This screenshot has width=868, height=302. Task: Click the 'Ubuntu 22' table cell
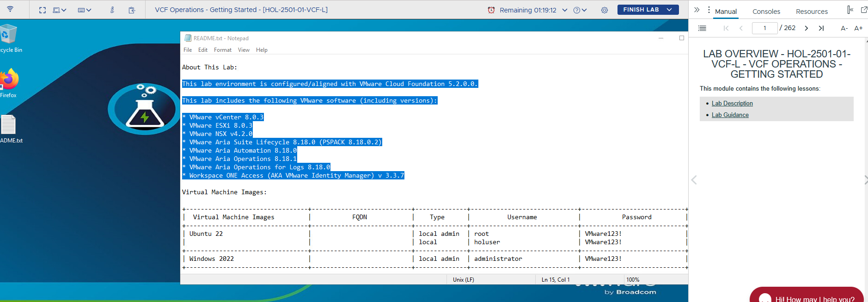(x=206, y=234)
